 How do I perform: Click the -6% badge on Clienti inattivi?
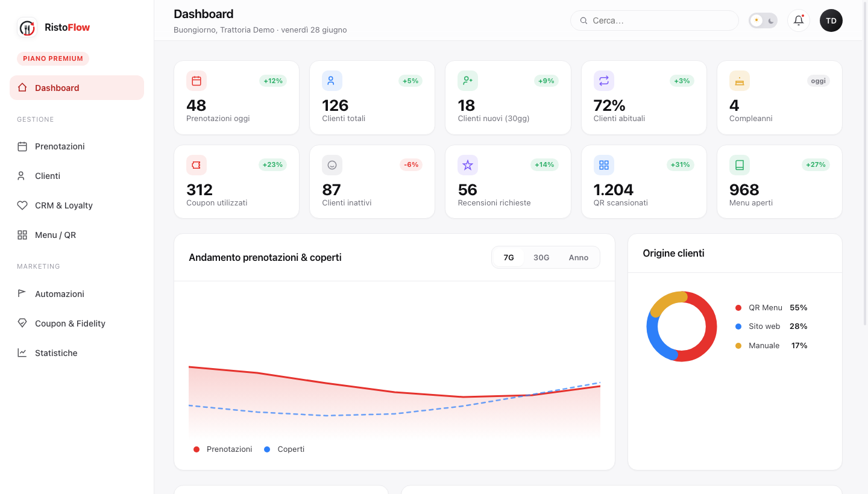tap(411, 165)
